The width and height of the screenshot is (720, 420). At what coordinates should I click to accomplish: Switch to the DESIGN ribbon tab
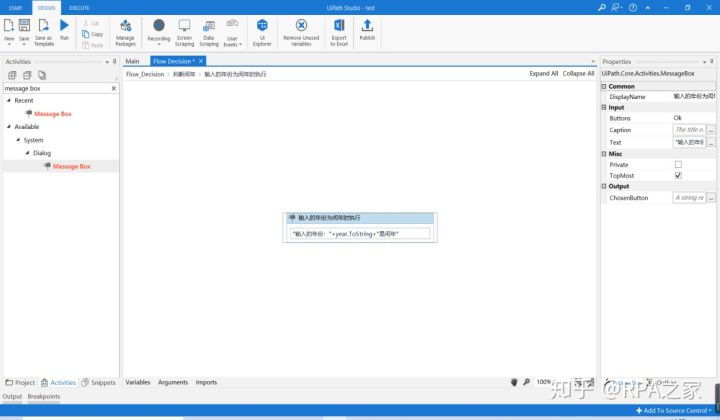click(x=46, y=8)
